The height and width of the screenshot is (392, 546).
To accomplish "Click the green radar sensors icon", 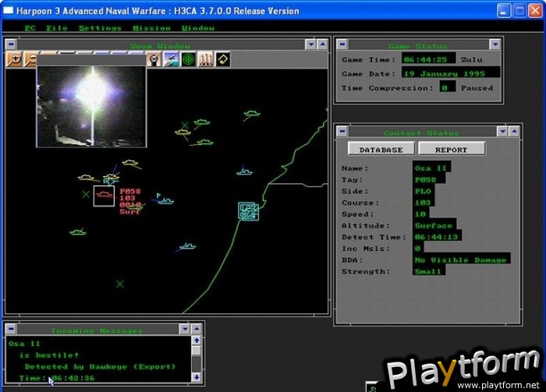I will point(189,59).
